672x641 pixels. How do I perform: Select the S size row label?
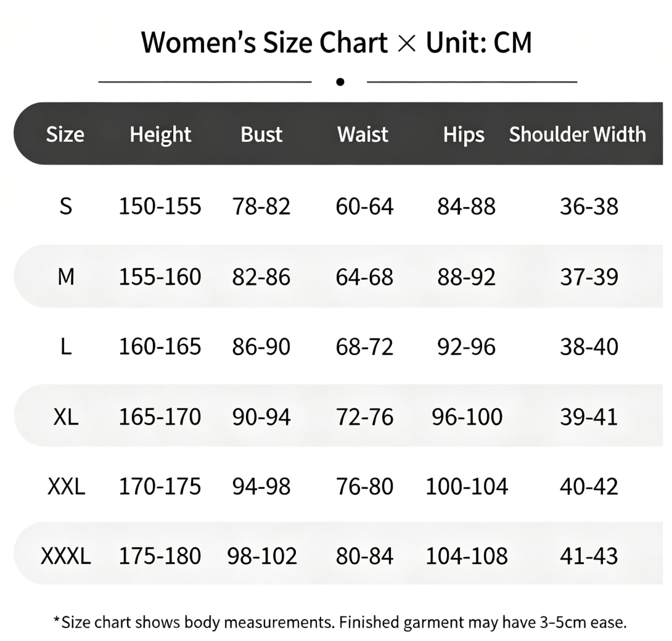coord(65,206)
